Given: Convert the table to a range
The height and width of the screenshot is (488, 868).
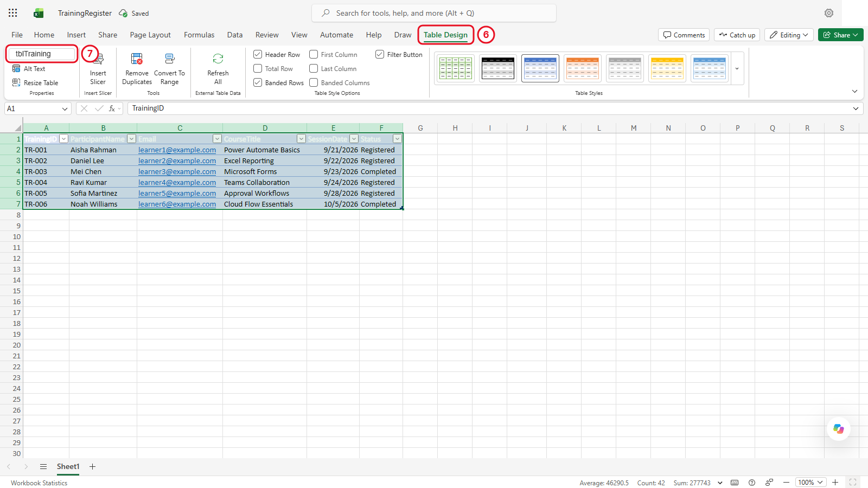Looking at the screenshot, I should pos(169,69).
